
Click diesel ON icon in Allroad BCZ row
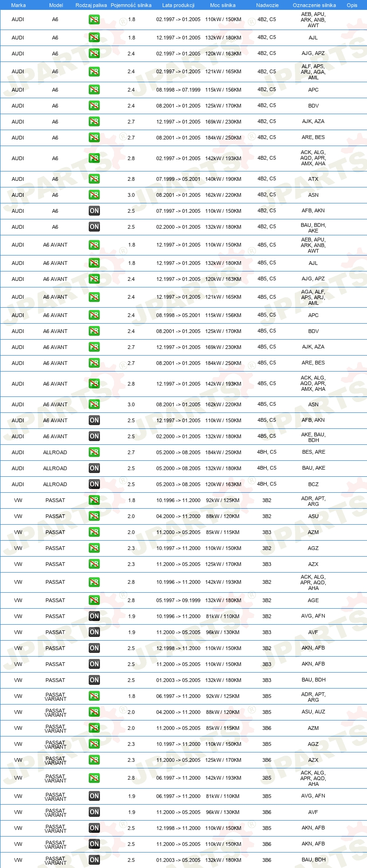(94, 484)
